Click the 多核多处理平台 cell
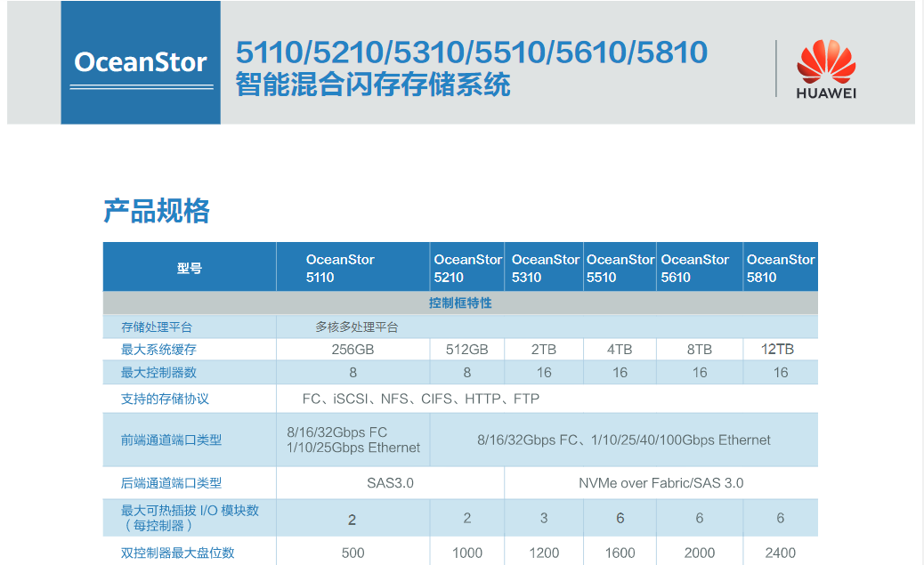Image resolution: width=924 pixels, height=565 pixels. (x=357, y=327)
